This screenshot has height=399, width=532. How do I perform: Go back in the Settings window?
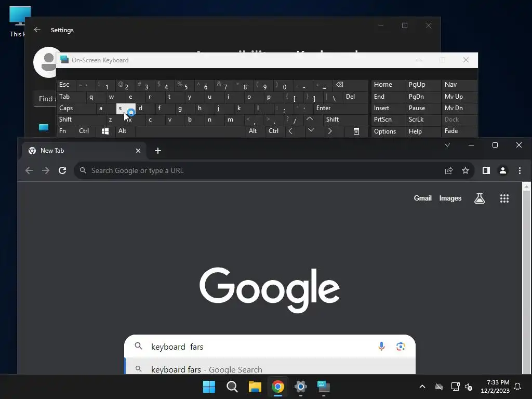point(37,30)
